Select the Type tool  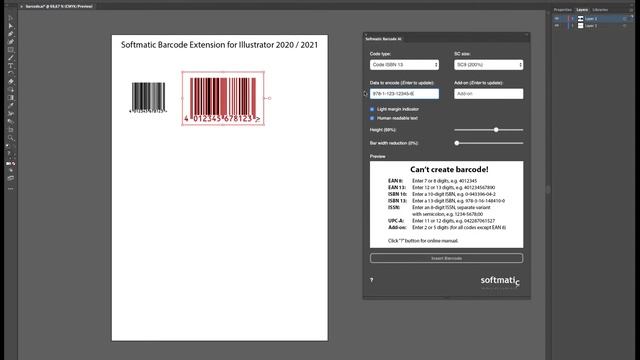(11, 66)
